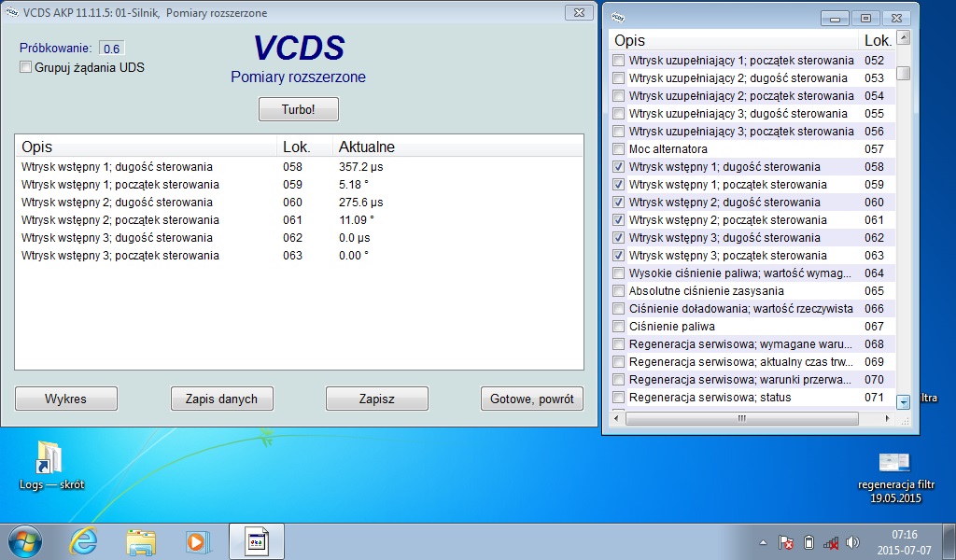Select the row with value 357.2 µs
956x560 pixels.
click(x=299, y=166)
